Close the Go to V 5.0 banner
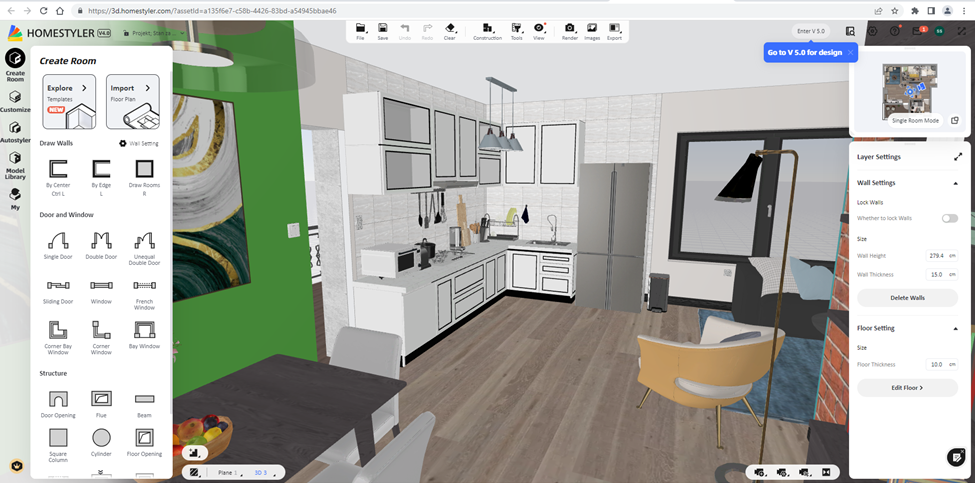 (850, 52)
